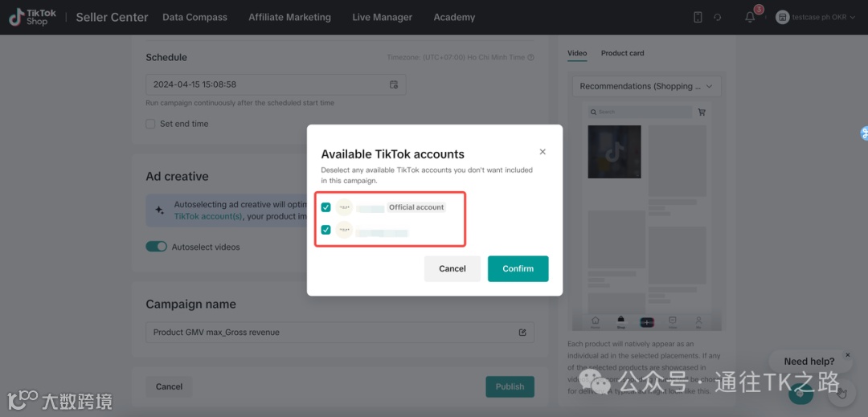The height and width of the screenshot is (417, 868).
Task: Cancel the TikTok accounts dialog
Action: [452, 269]
